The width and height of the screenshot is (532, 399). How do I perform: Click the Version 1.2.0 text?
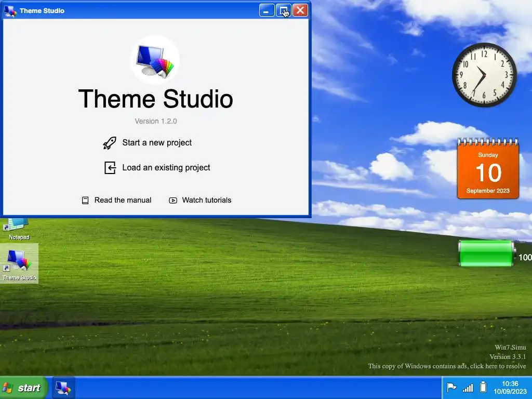point(156,121)
